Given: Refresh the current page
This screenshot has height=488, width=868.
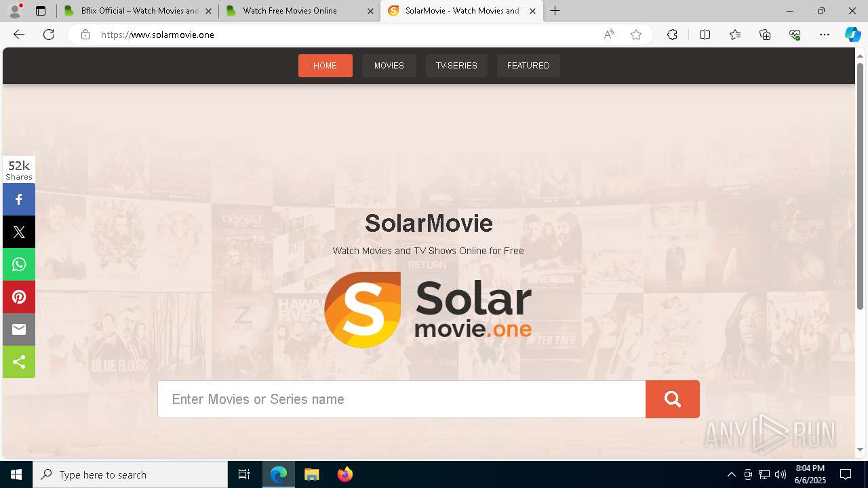Looking at the screenshot, I should click(x=49, y=35).
